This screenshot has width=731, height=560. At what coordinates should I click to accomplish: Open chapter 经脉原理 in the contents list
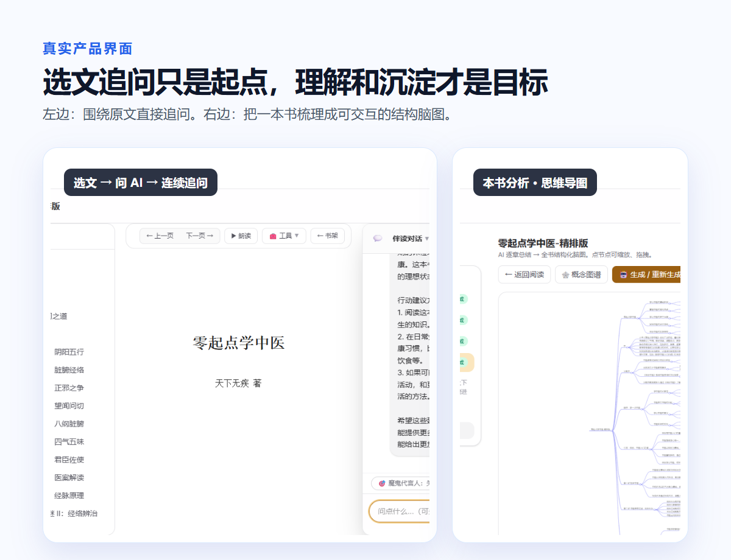69,495
